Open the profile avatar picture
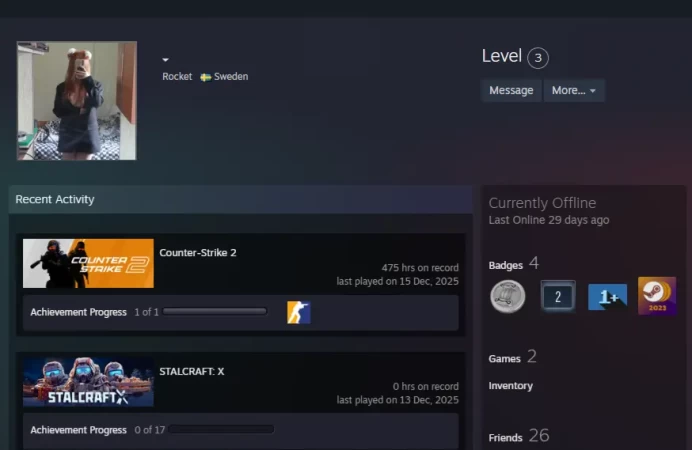 tap(77, 101)
